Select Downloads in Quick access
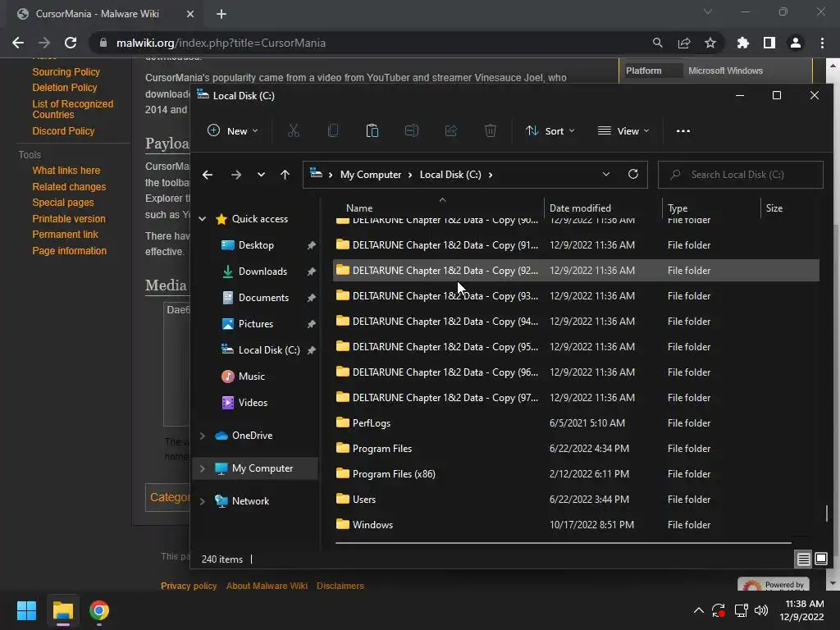The height and width of the screenshot is (630, 840). (x=262, y=271)
